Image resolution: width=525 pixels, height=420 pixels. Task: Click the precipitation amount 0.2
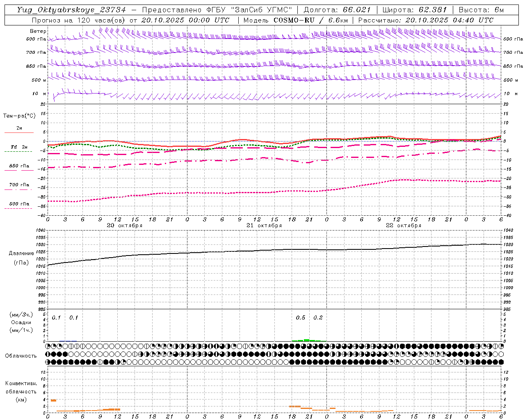(318, 318)
